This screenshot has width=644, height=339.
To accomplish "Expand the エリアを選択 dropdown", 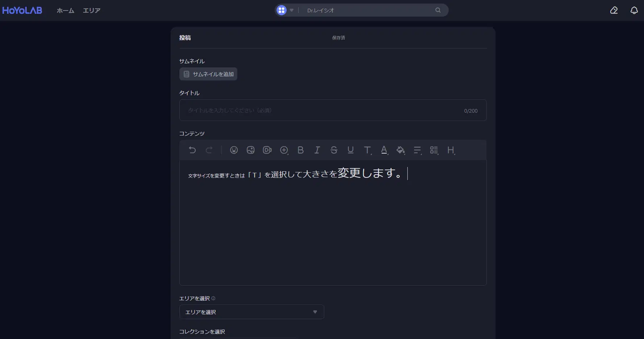I will (252, 312).
